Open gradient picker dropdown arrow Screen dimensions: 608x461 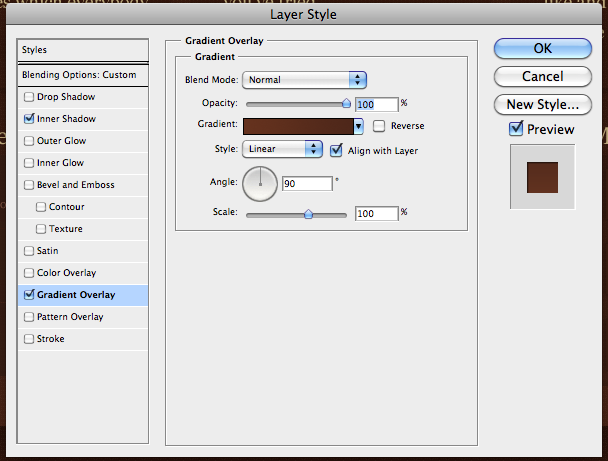358,126
